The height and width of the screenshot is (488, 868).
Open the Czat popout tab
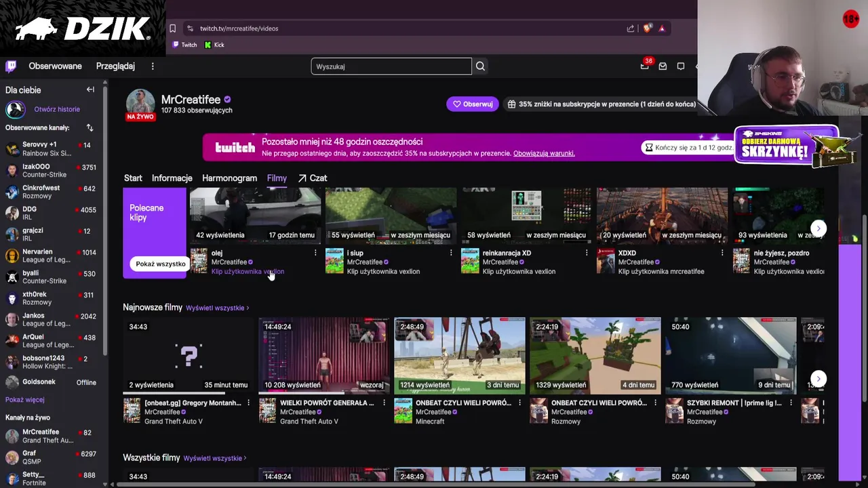tap(313, 178)
